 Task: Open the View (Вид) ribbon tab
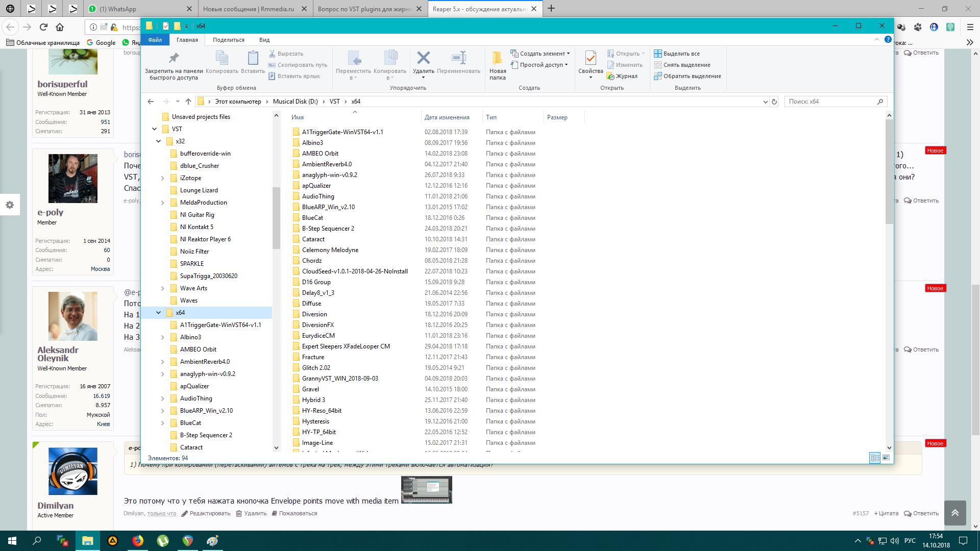(264, 40)
